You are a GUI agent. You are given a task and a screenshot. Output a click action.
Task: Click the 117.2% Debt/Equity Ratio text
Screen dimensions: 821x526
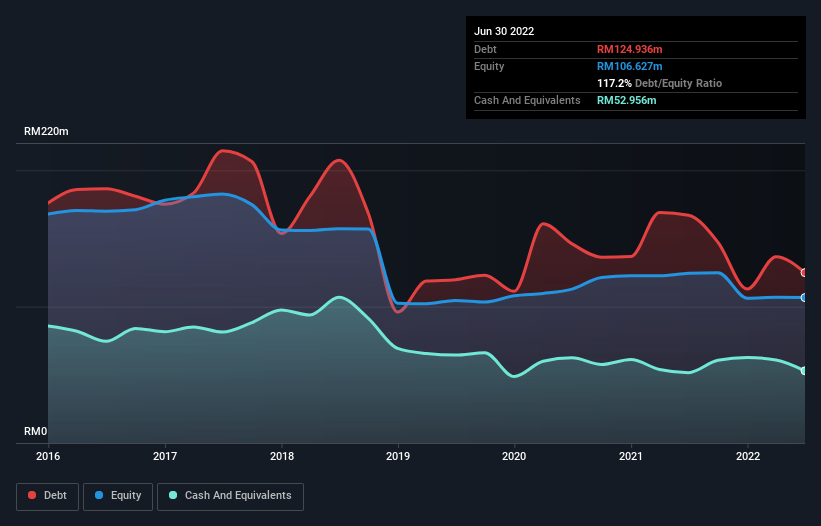660,83
